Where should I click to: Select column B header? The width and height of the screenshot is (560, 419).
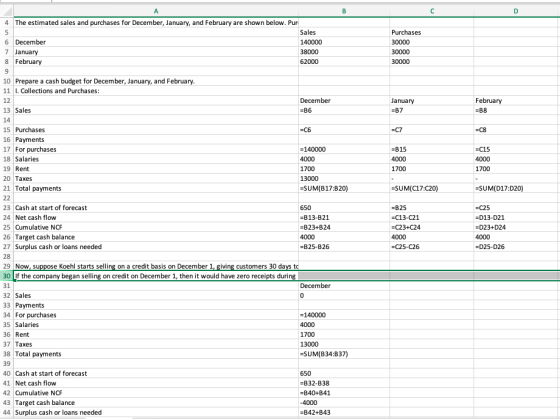tap(344, 11)
